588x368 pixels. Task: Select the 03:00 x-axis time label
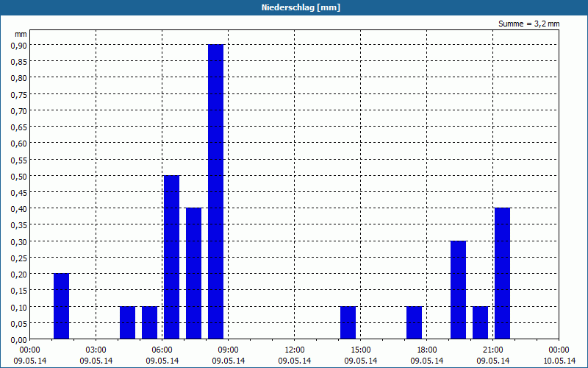[96, 350]
